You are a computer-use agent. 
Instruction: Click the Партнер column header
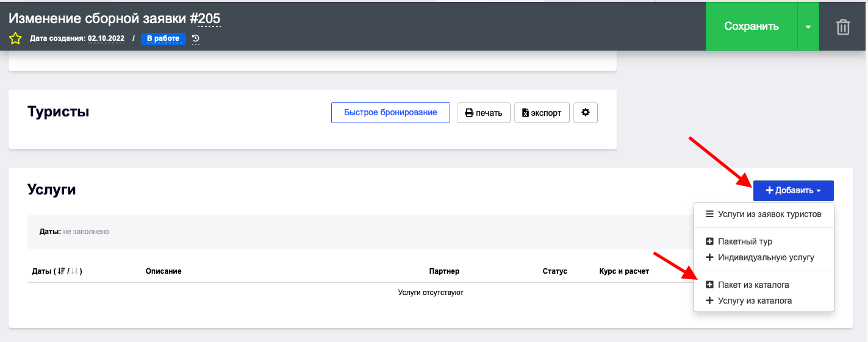444,271
